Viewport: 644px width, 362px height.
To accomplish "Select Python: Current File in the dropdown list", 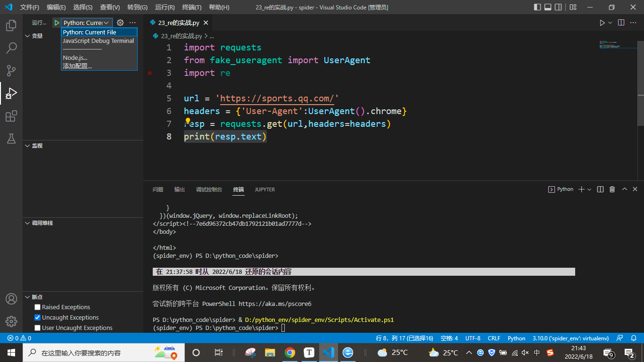I will (x=99, y=32).
